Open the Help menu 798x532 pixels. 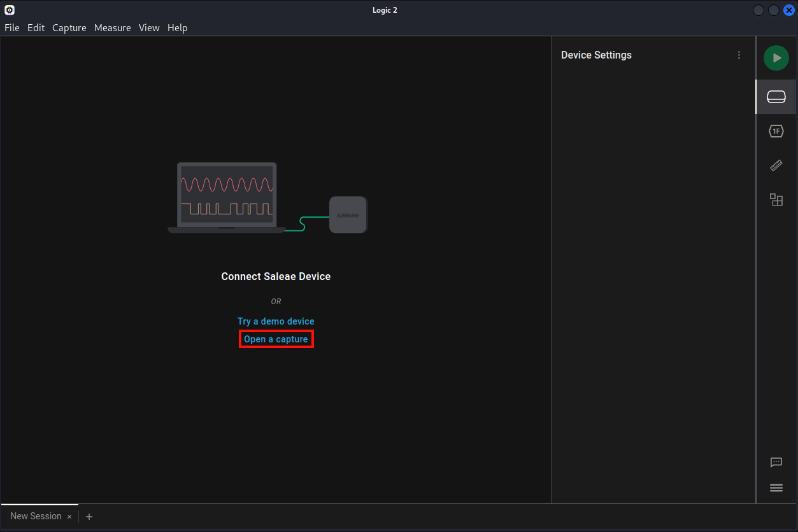coord(178,28)
